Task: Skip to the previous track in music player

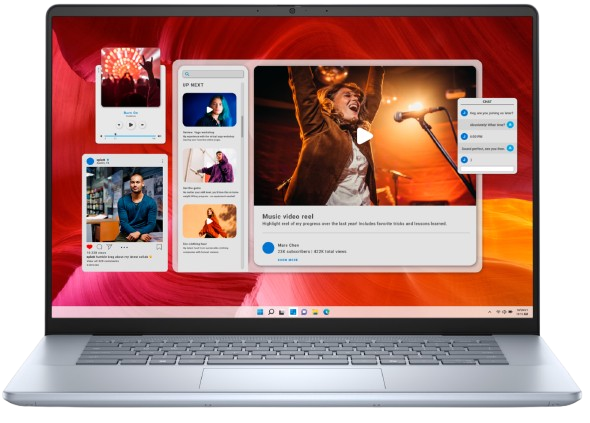Action: pyautogui.click(x=119, y=125)
